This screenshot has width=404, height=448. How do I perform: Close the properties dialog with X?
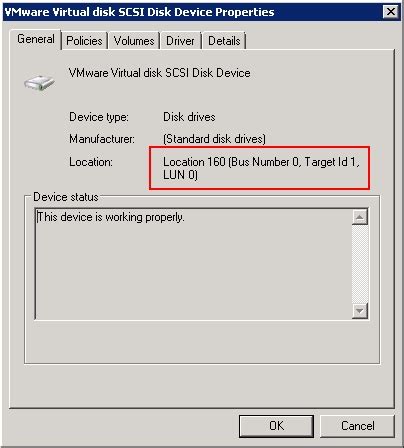[x=390, y=12]
